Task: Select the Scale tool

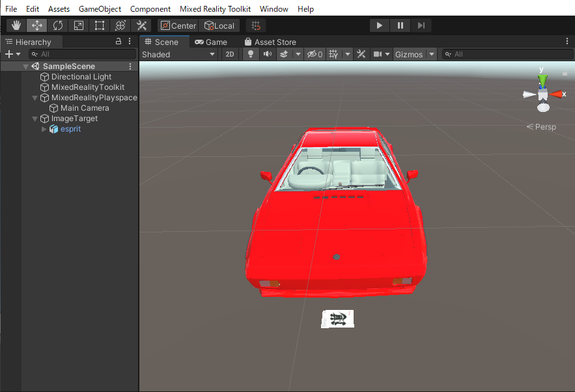Action: 79,25
